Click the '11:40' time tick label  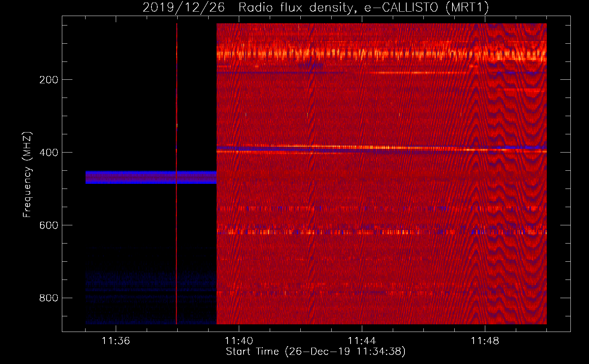coord(239,341)
